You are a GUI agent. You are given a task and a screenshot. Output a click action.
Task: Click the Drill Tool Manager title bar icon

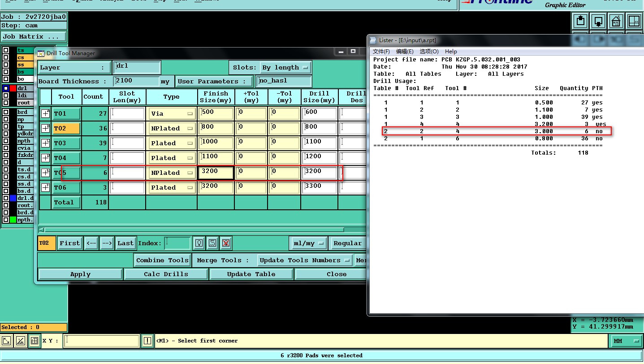(x=41, y=53)
